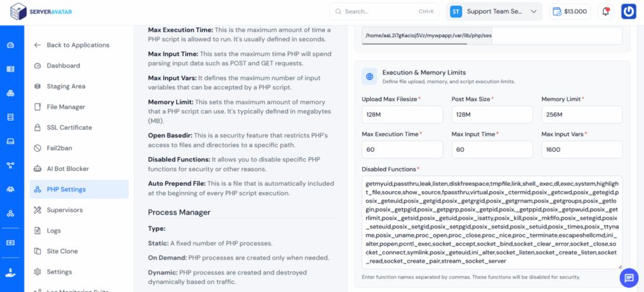
Task: Click the $13.000 balance button
Action: pyautogui.click(x=570, y=11)
